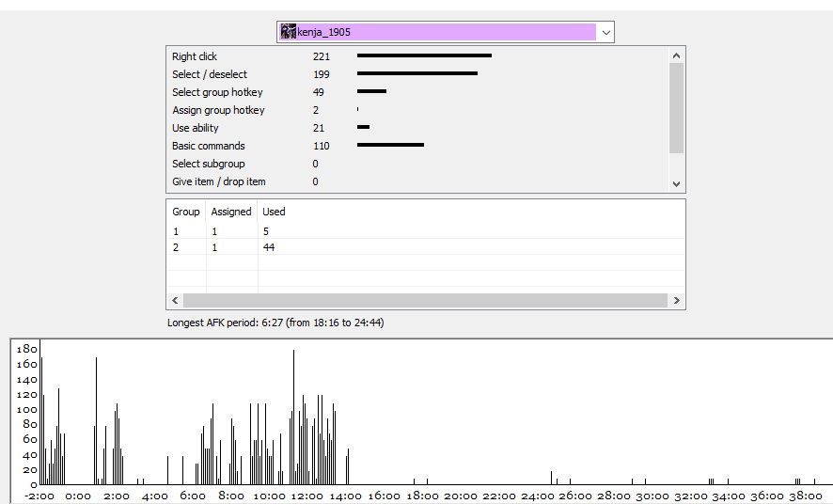The image size is (833, 504).
Task: Click the 10:00 label on the timeline axis
Action: [269, 496]
